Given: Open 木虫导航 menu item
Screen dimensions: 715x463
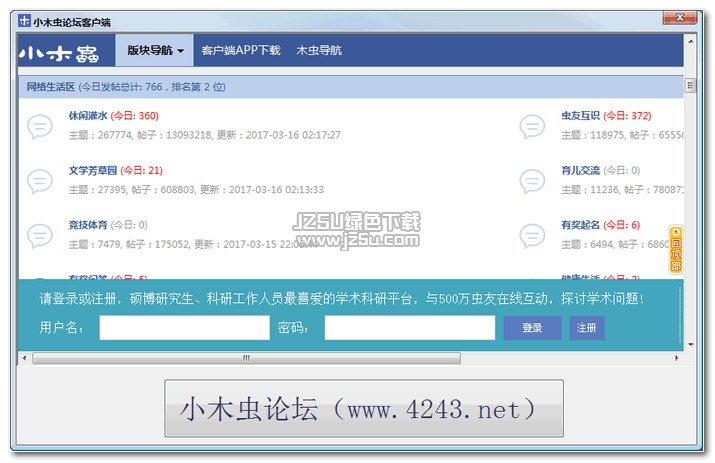Looking at the screenshot, I should point(319,50).
